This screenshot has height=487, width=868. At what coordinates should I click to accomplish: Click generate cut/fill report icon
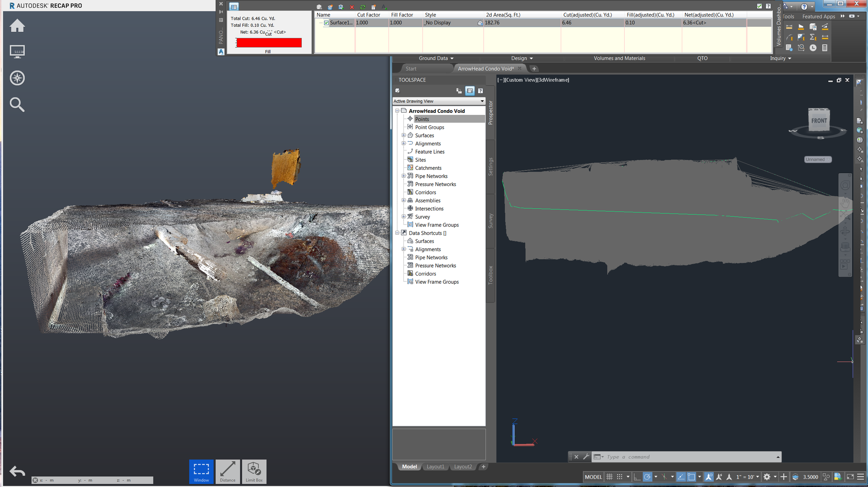pos(374,7)
